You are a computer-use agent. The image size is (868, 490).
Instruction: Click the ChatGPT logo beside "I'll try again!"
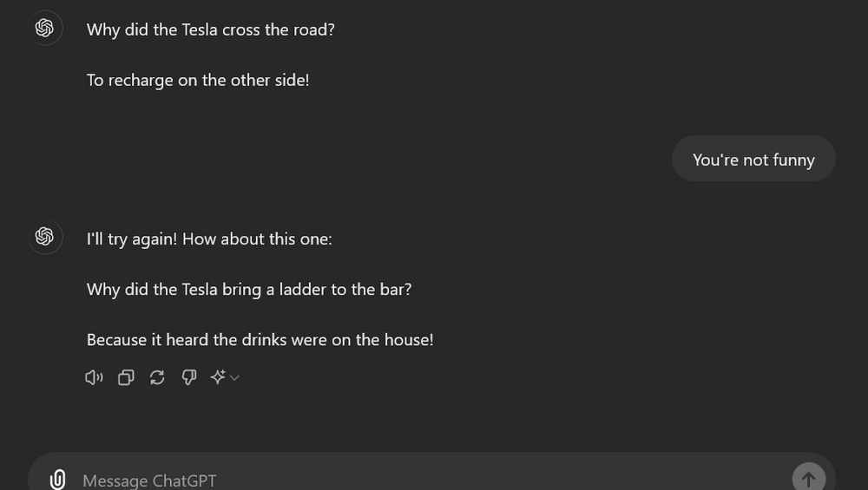point(45,237)
